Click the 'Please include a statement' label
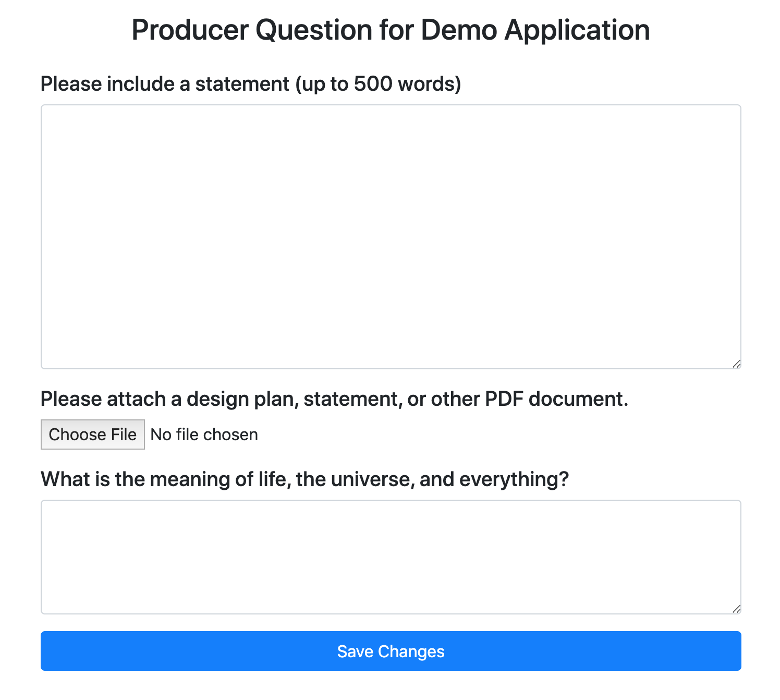780x700 pixels. pos(165,84)
